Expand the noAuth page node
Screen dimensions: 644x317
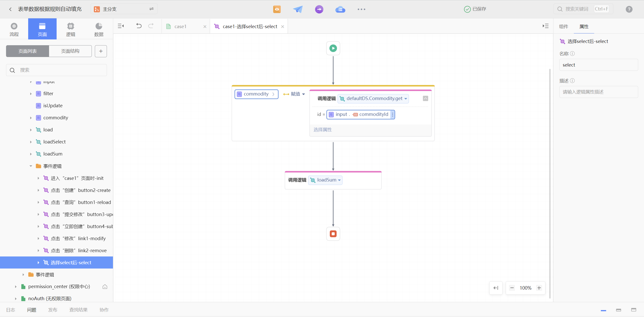coord(16,299)
